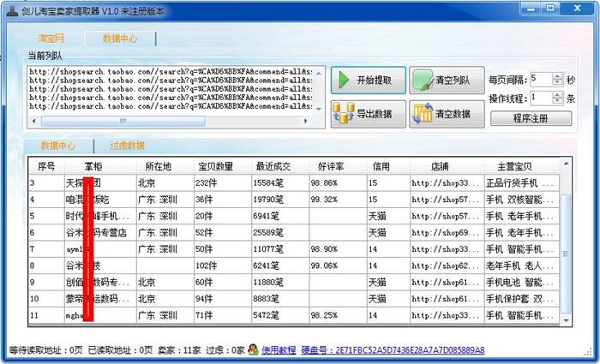Click the 清空数据 clear data button
600x364 pixels.
pos(447,114)
